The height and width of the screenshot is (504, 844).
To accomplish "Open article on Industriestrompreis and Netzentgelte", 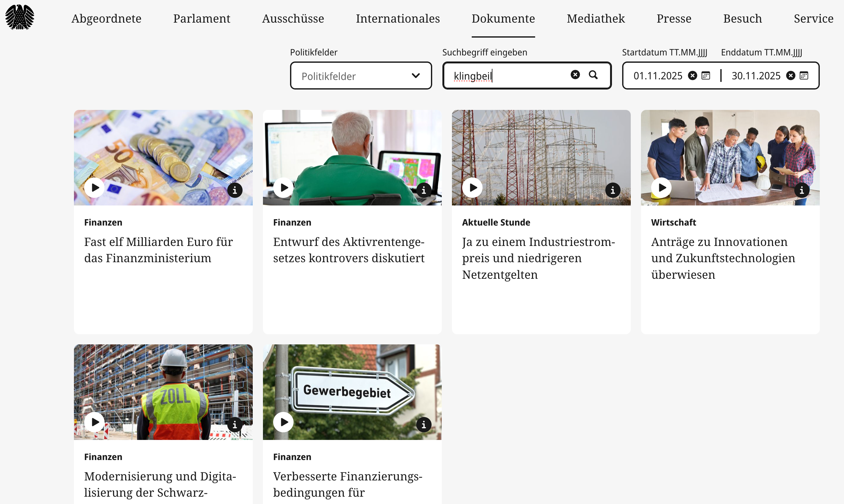I will (x=539, y=258).
